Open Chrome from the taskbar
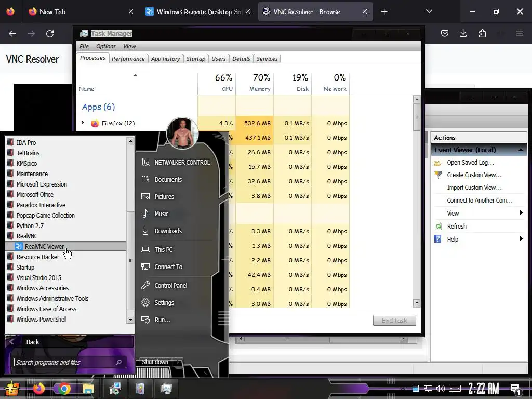The height and width of the screenshot is (399, 532). (x=64, y=389)
